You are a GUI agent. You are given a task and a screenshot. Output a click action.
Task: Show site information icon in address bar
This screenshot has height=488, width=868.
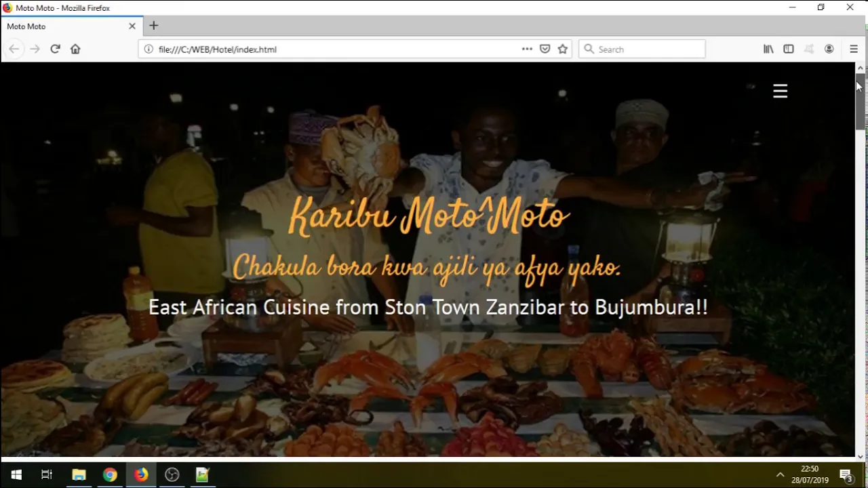[x=148, y=49]
